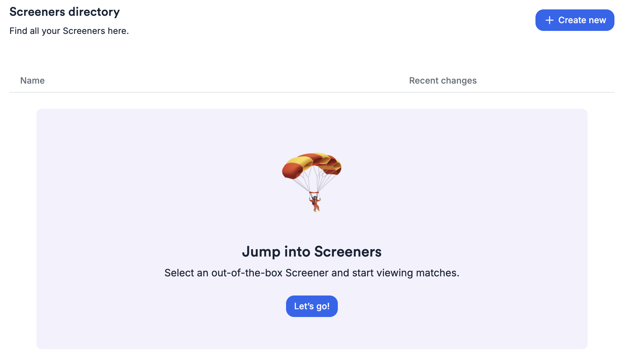This screenshot has height=364, width=640.
Task: Click the out-of-the-box Screener description text
Action: click(x=312, y=273)
